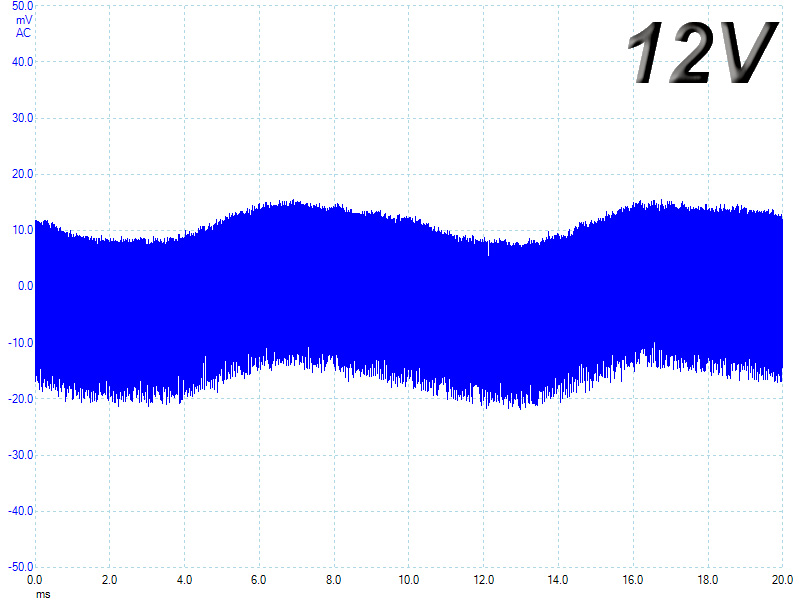Screen dimensions: 800x600
Task: Click the 18.0 time axis label
Action: coord(708,580)
